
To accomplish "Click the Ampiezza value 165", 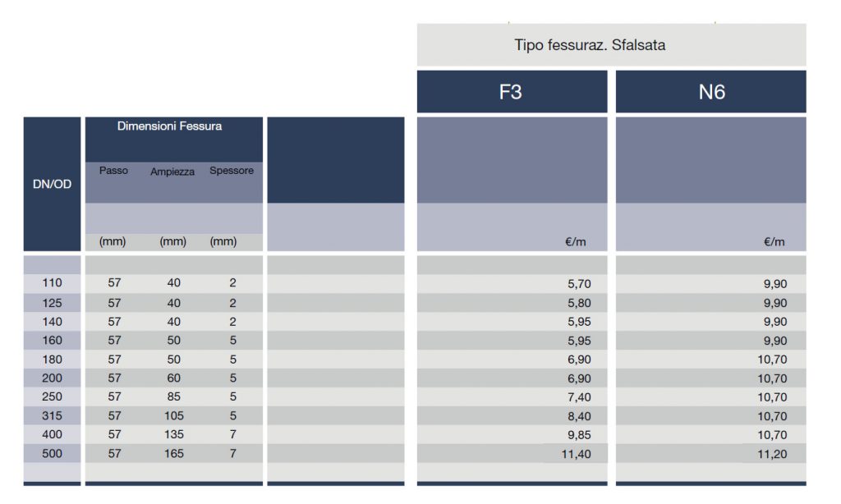I will pos(174,453).
